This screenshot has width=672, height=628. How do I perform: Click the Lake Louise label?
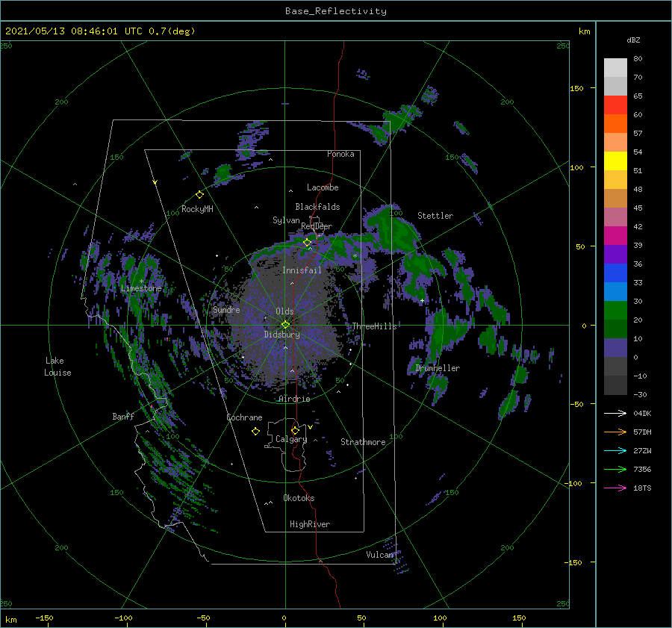[57, 367]
